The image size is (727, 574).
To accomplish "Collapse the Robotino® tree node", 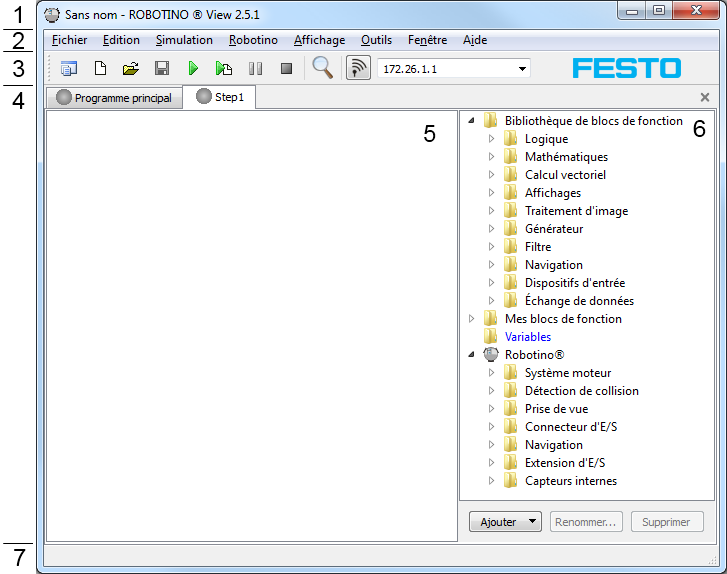I will [x=472, y=355].
